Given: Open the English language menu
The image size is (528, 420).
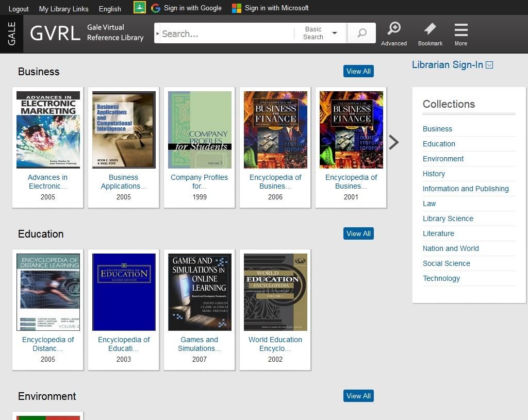Looking at the screenshot, I should click(x=110, y=9).
